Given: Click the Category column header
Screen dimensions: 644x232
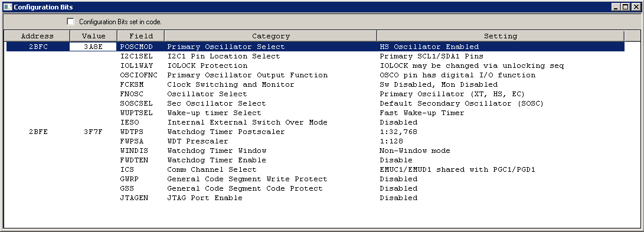Looking at the screenshot, I should click(x=271, y=36).
